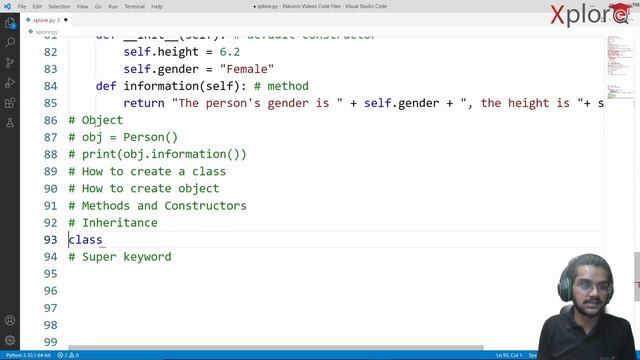Viewport: 640px width, 360px height.
Task: Click the VS Code logo icon
Action: pyautogui.click(x=7, y=6)
